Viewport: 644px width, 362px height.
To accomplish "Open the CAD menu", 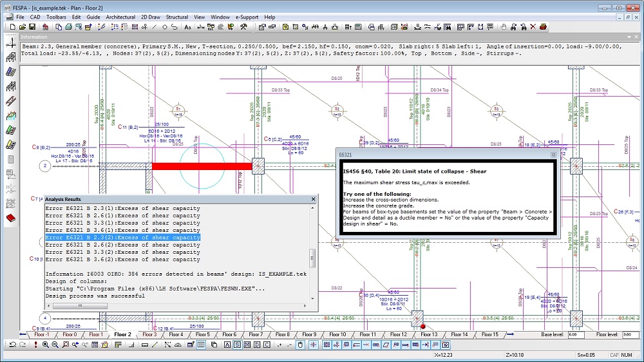I will point(35,17).
